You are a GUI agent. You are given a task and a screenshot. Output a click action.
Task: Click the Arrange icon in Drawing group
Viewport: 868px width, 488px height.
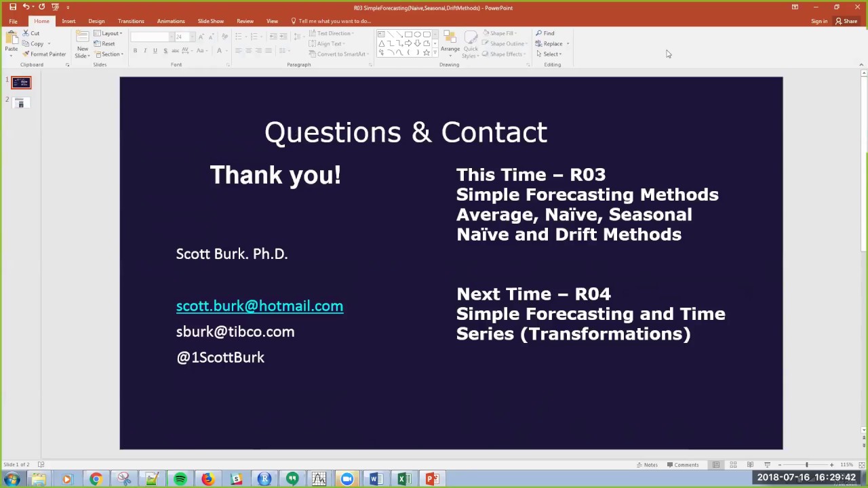(450, 37)
